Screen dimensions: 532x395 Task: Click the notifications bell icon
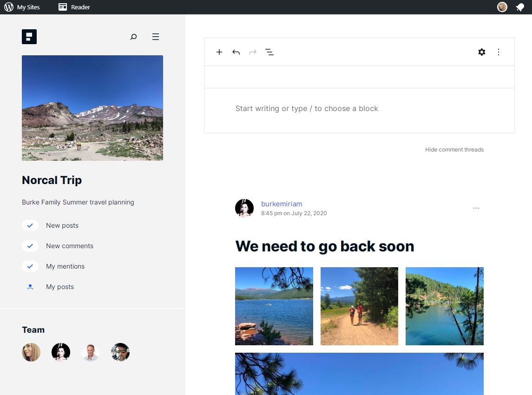tap(520, 7)
